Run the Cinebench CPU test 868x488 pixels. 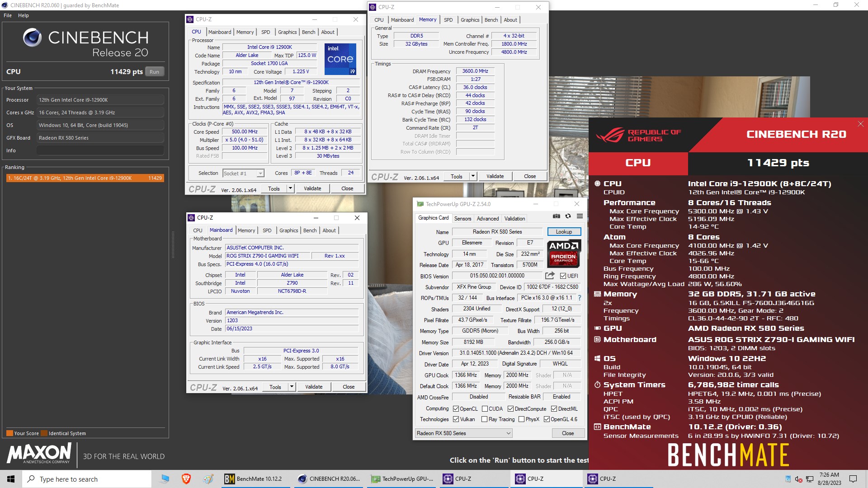[154, 72]
